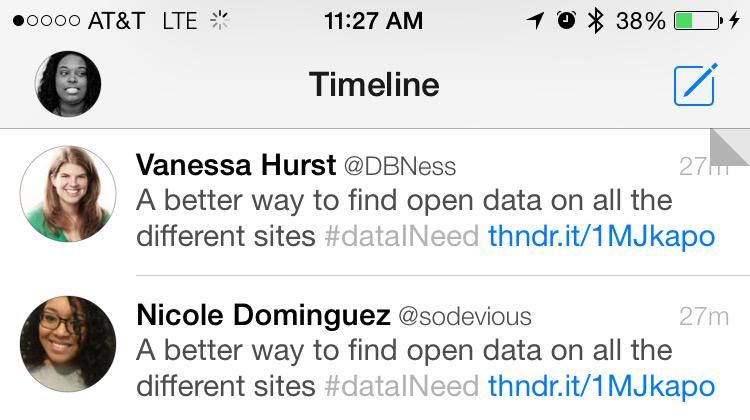Tap the alarm clock status icon
750x420 pixels.
click(566, 21)
